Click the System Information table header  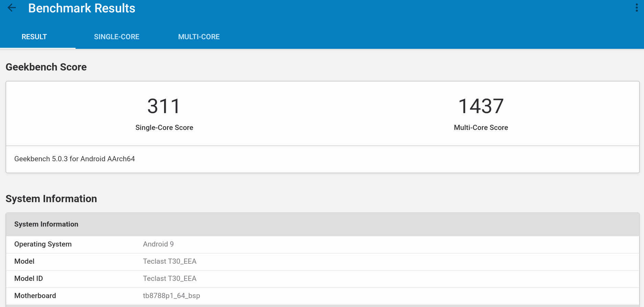click(x=322, y=224)
